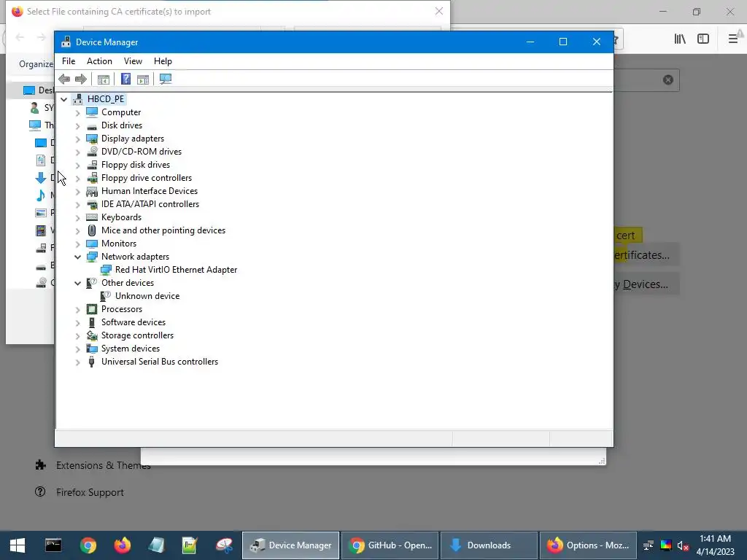Expand the Disk drives chevron
Viewport: 747px width, 560px height.
point(77,125)
